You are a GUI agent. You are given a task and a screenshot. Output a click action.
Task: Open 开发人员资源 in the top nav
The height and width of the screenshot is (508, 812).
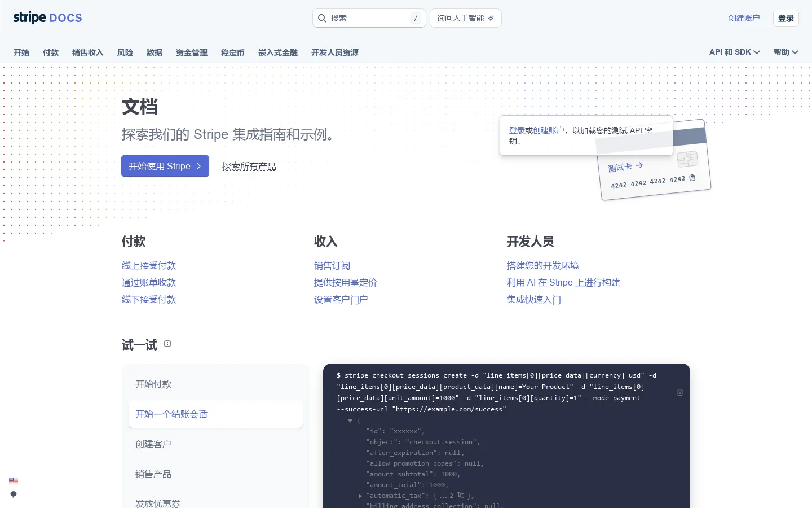coord(335,52)
